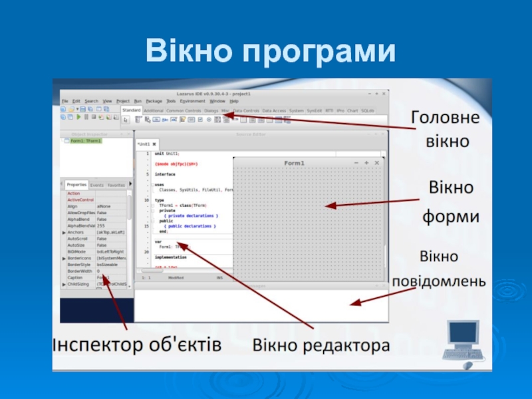Open the Help menu
Image resolution: width=532 pixels, height=399 pixels.
(x=234, y=101)
